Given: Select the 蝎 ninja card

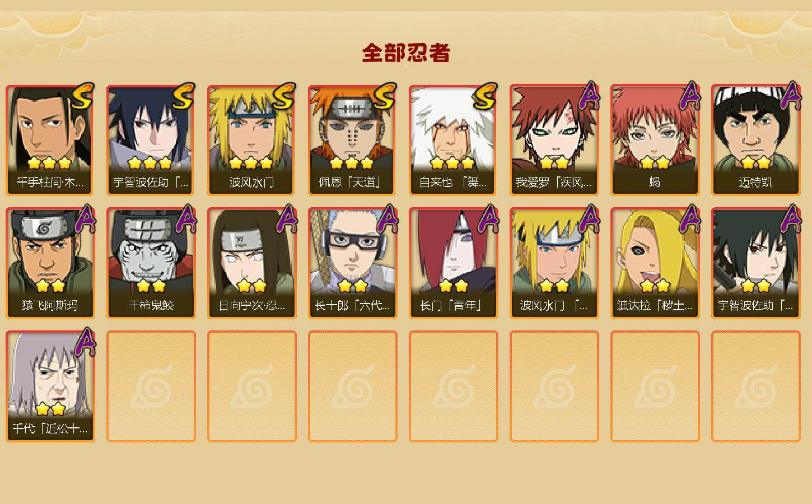Looking at the screenshot, I should (655, 140).
